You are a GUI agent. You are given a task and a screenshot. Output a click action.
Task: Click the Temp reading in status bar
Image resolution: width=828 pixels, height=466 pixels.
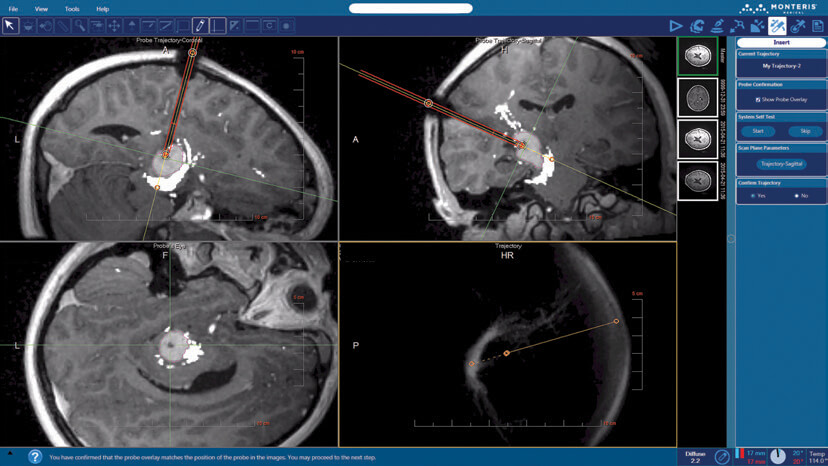[816, 457]
